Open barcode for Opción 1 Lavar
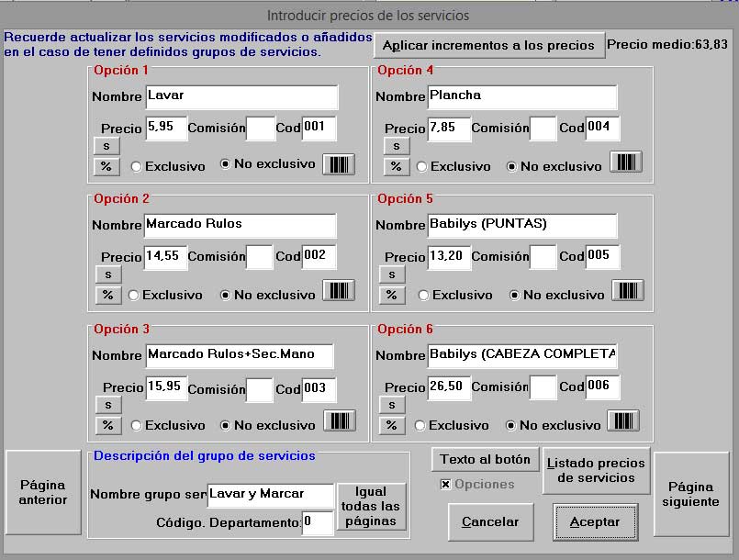 tap(339, 164)
